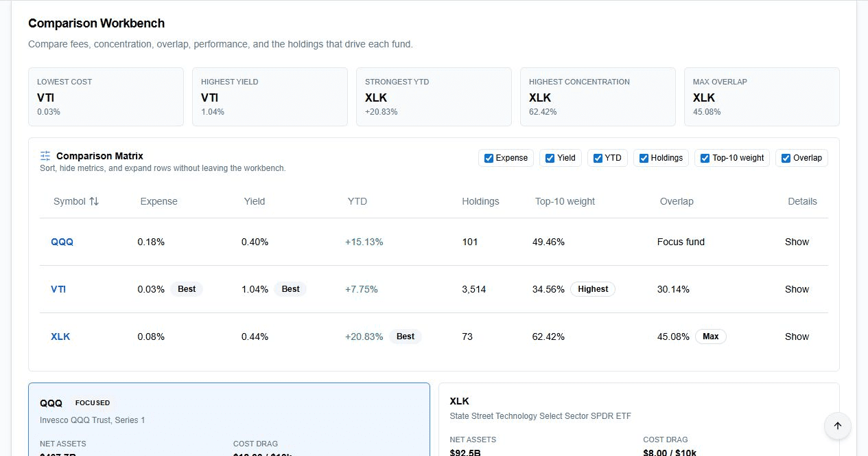Disable the Top-10 weight checkbox

click(x=705, y=158)
